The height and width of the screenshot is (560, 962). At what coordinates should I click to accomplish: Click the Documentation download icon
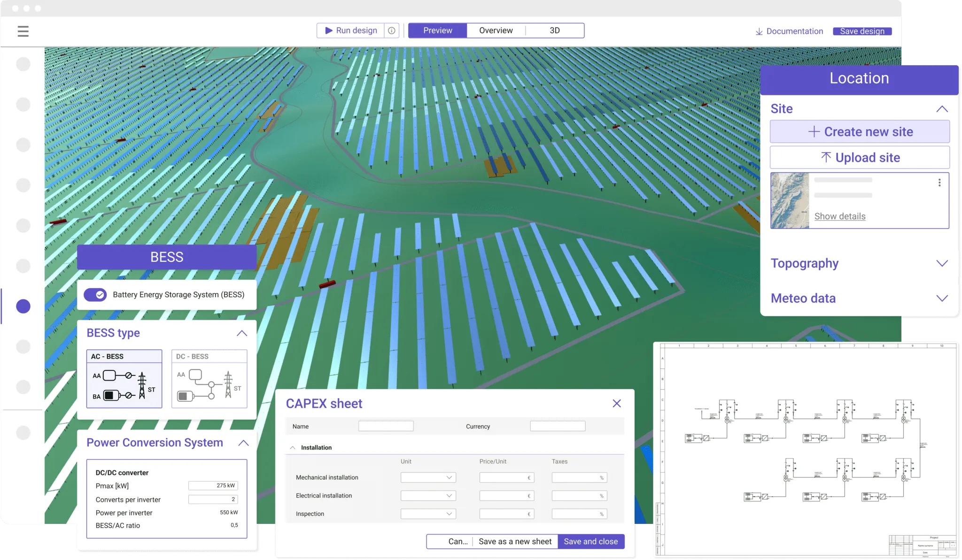[x=759, y=31]
